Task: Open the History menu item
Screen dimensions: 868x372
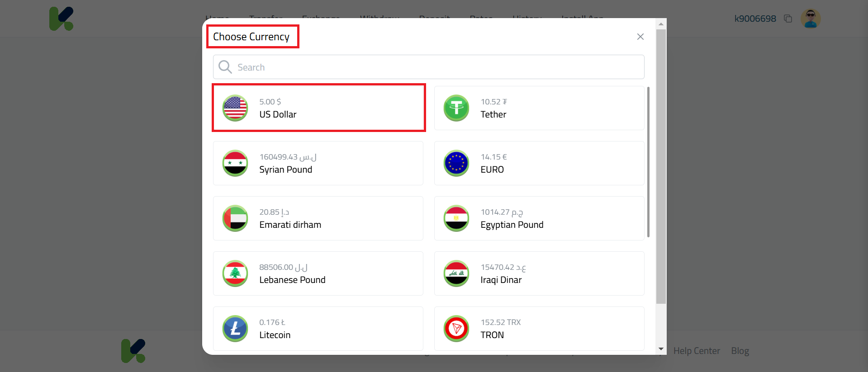Action: pyautogui.click(x=526, y=19)
